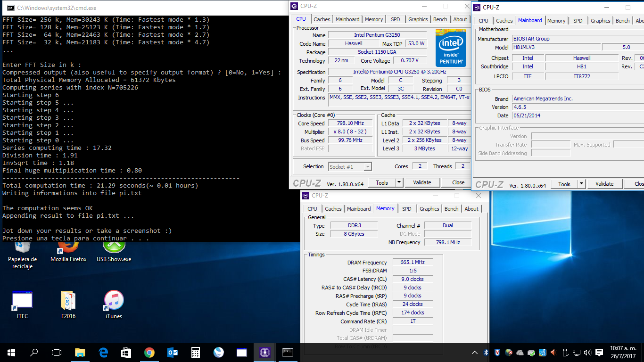Show hidden system tray icons
644x362 pixels.
pyautogui.click(x=475, y=353)
